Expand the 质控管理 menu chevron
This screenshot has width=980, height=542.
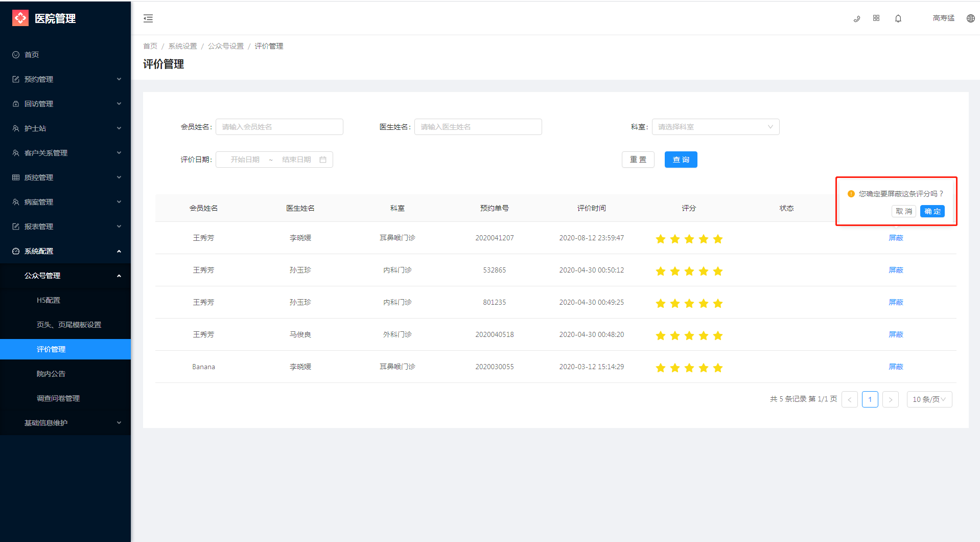(119, 177)
